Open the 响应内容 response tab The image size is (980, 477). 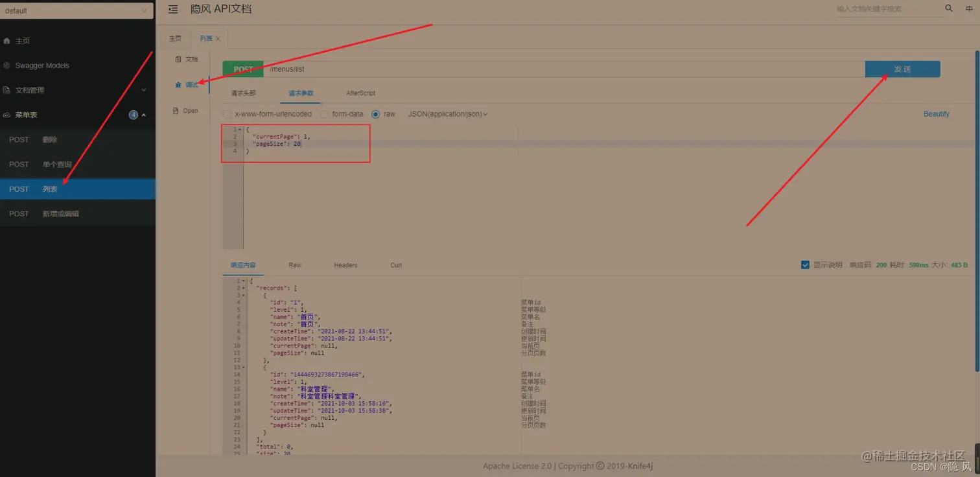coord(243,265)
